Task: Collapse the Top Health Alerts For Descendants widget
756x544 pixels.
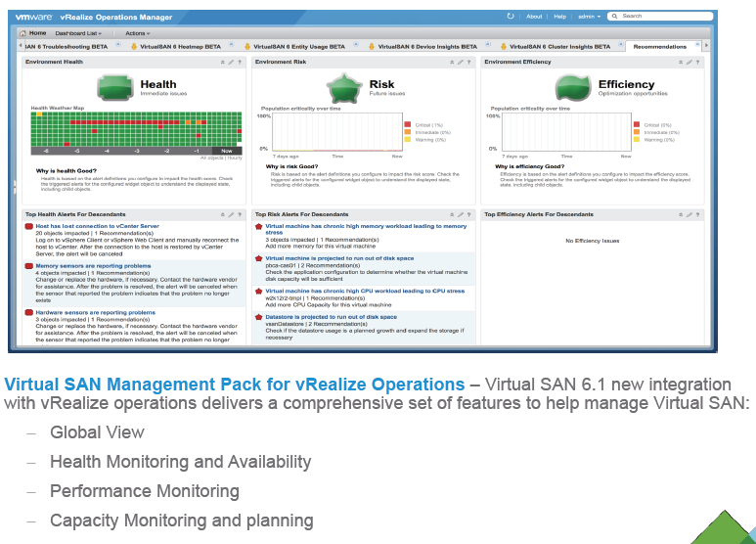Action: click(x=223, y=214)
